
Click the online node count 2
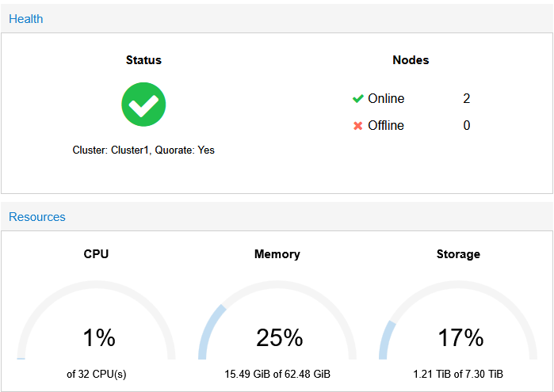(467, 99)
